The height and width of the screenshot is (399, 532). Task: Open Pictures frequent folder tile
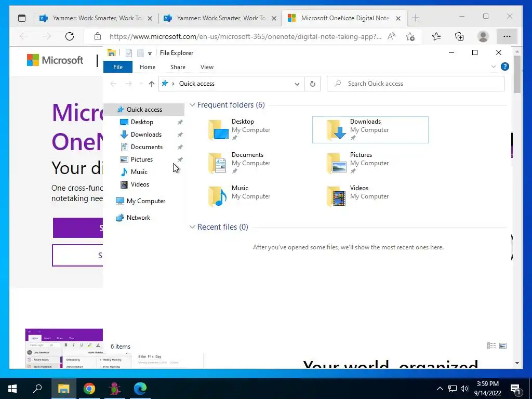[x=370, y=163]
